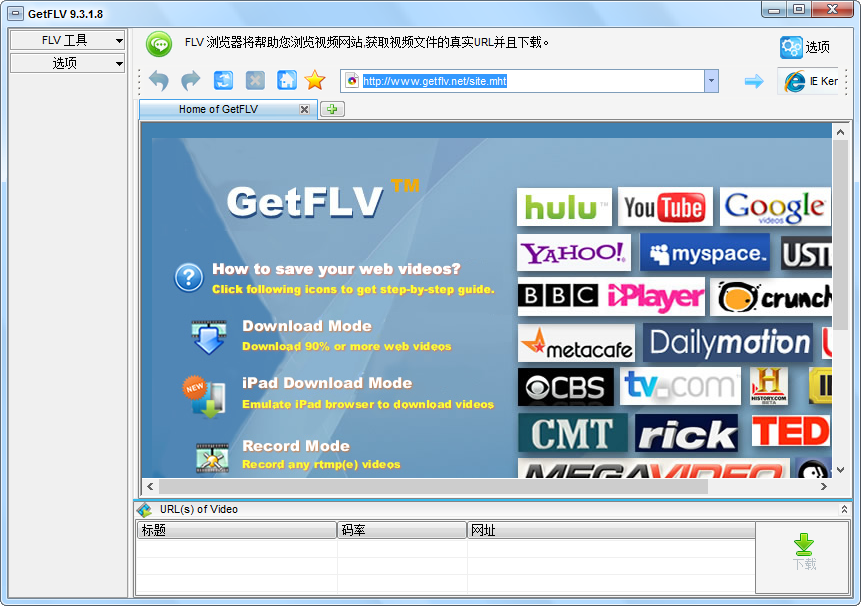Open the BBC iPlayer logo

tap(611, 296)
